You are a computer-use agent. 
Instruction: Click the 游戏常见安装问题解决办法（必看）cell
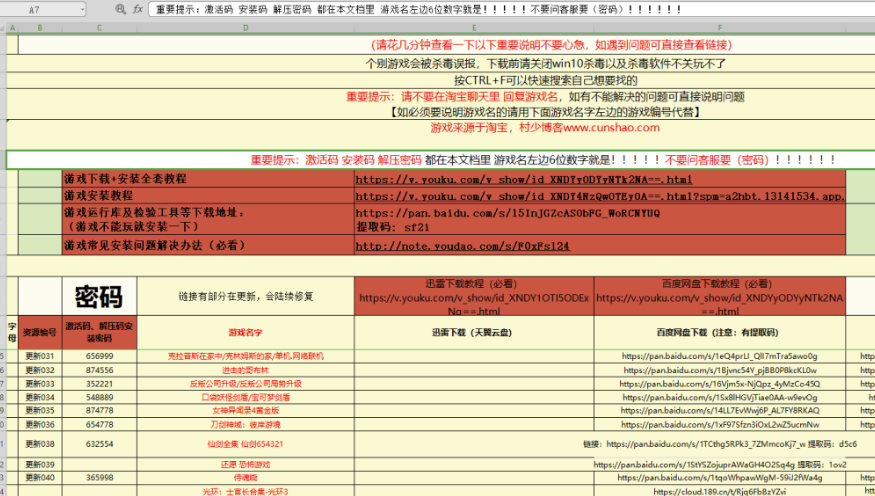[x=208, y=245]
